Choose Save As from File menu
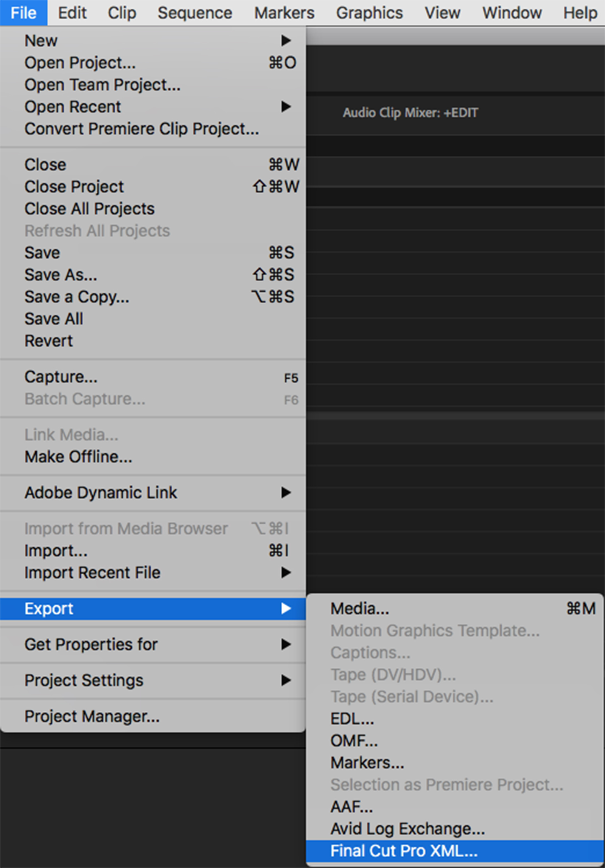The height and width of the screenshot is (868, 605). coord(61,275)
